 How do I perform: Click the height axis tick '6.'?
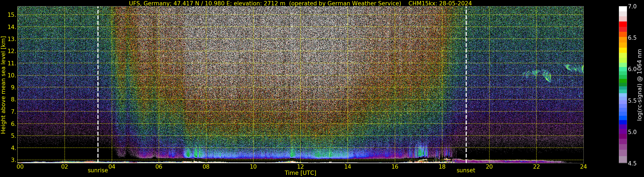[x=14, y=124]
